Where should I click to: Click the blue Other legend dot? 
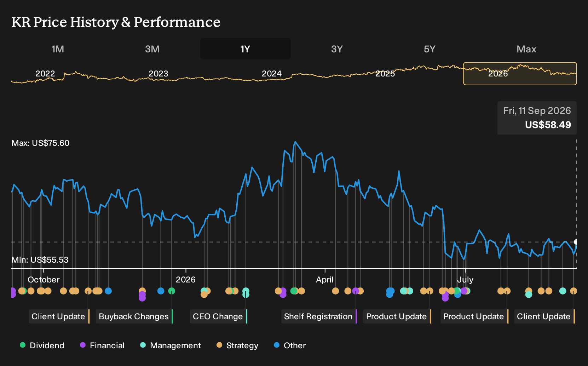(x=277, y=345)
